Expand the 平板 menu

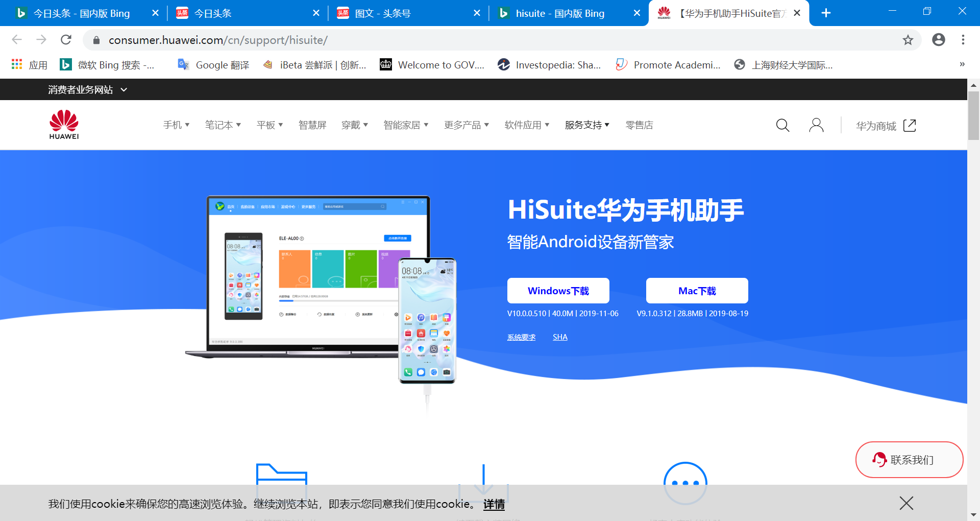pyautogui.click(x=269, y=125)
